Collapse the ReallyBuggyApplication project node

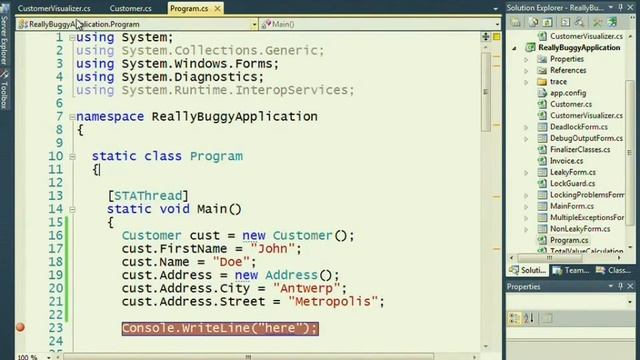coord(514,48)
